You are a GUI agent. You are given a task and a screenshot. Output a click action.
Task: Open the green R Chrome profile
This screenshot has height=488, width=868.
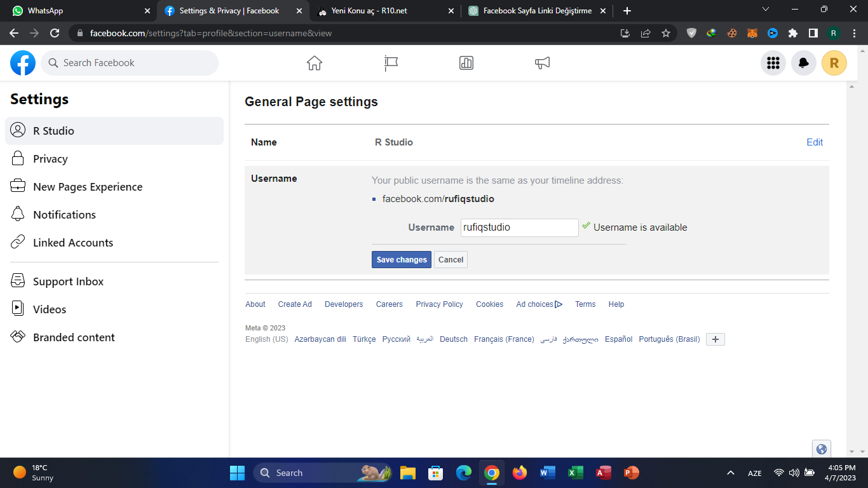tap(834, 33)
